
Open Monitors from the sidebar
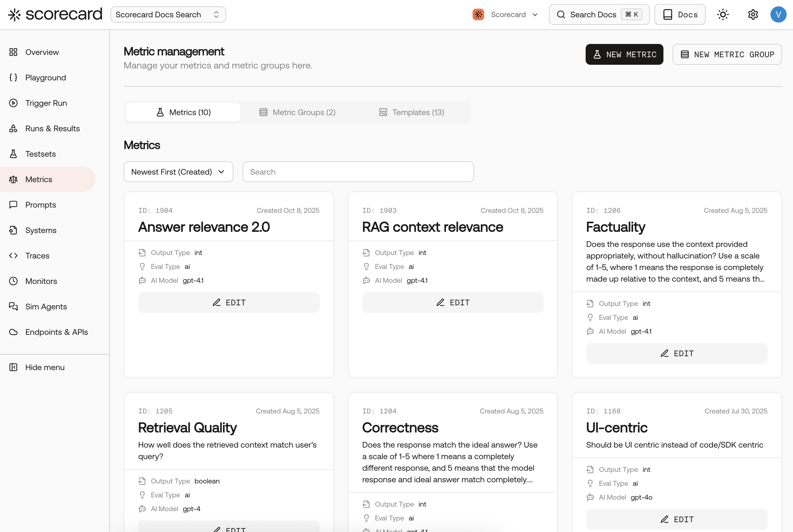tap(41, 281)
